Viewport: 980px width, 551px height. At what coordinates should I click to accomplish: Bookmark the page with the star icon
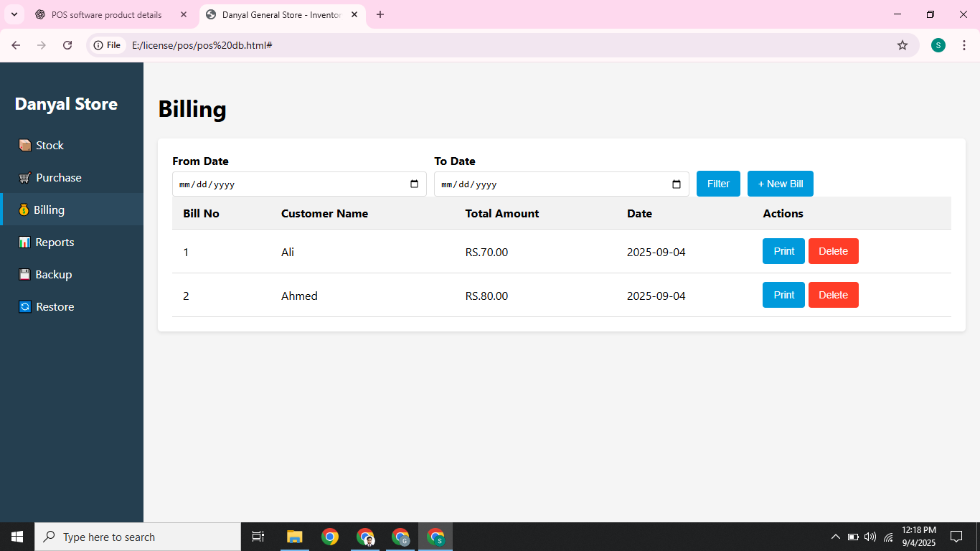(903, 44)
